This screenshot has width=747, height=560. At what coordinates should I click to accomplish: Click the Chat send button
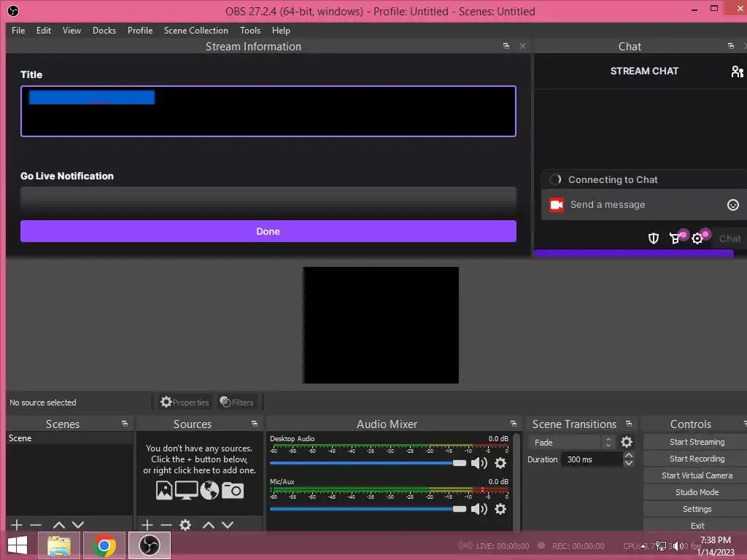click(729, 238)
